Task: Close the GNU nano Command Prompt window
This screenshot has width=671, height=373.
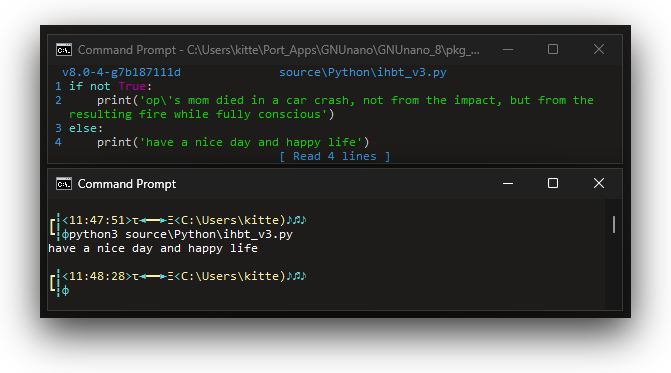Action: pos(599,49)
